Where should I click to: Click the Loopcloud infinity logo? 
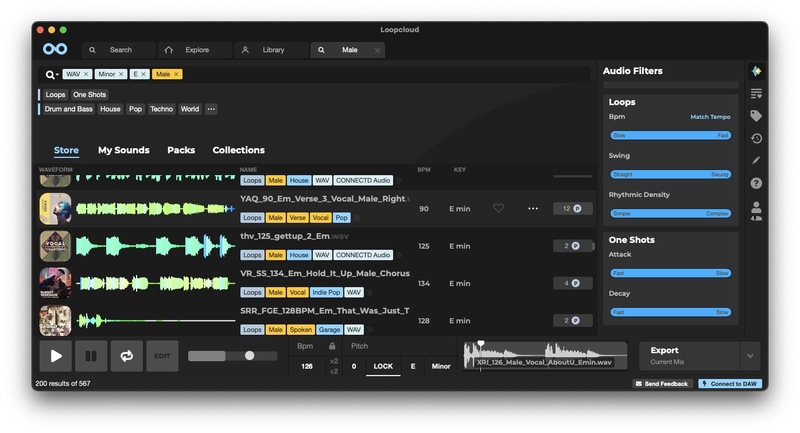pos(55,49)
